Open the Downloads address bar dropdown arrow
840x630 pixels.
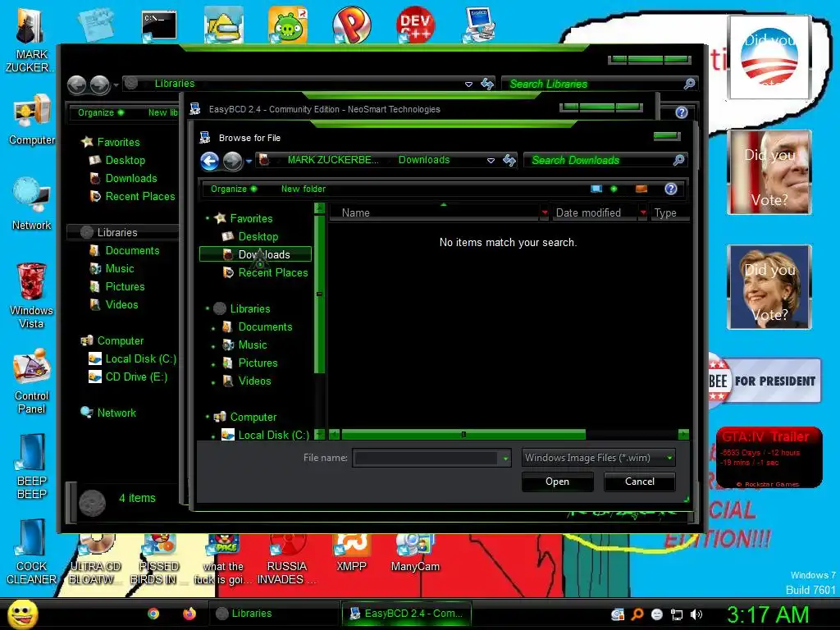click(491, 160)
